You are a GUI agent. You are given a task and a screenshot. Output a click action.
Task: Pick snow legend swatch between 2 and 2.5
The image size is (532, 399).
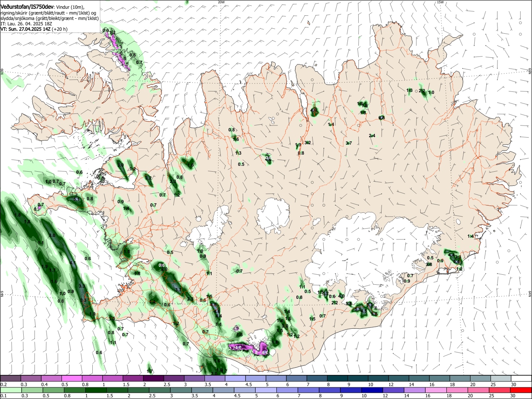(x=153, y=378)
